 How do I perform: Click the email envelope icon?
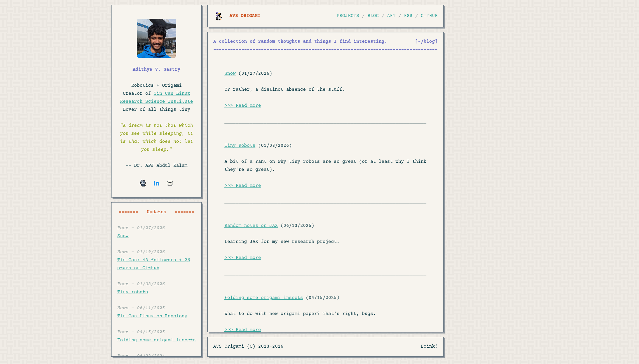point(170,183)
